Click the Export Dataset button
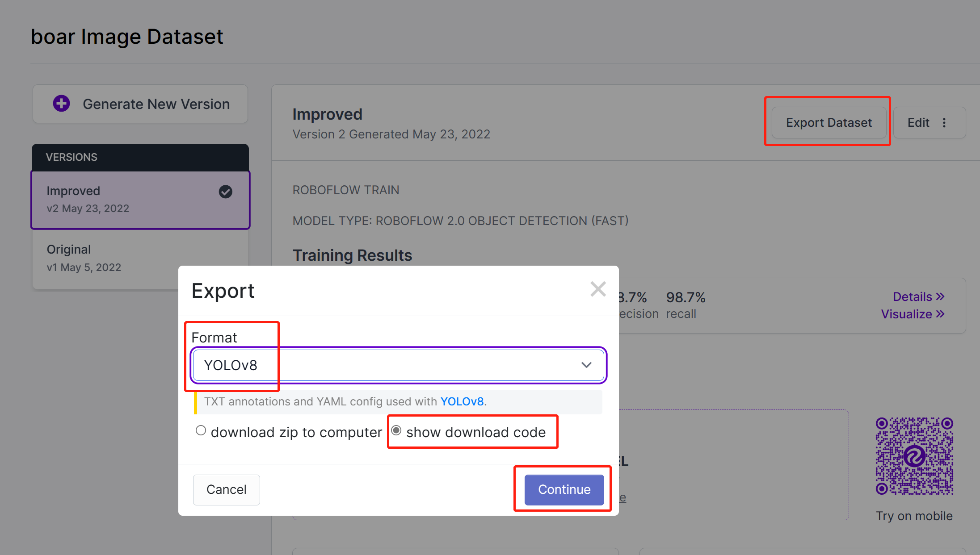This screenshot has width=980, height=555. point(829,123)
